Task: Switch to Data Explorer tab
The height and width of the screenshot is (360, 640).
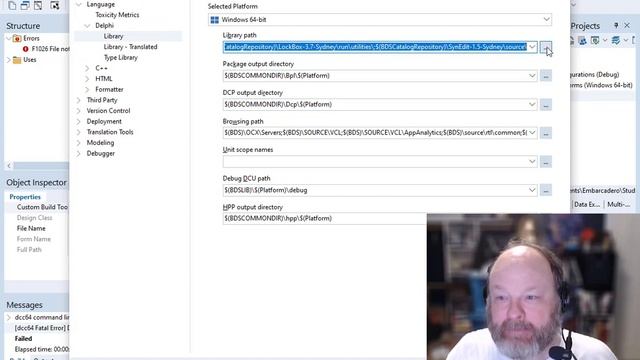Action: tap(587, 204)
